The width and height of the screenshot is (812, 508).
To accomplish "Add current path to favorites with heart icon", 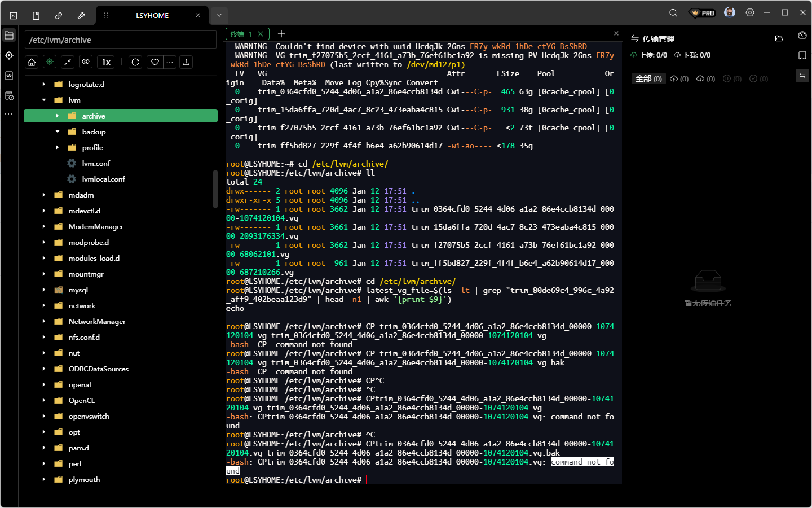I will tap(155, 62).
